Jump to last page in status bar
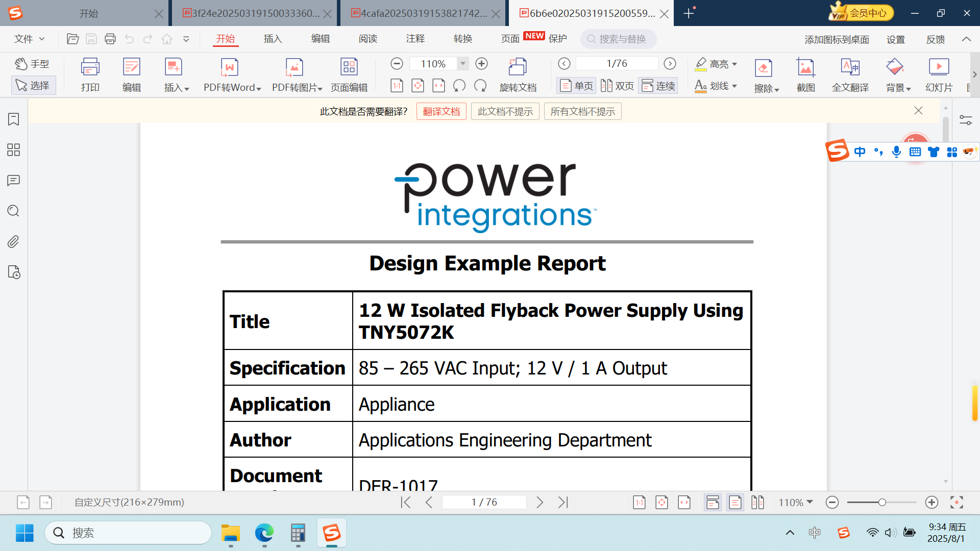Viewport: 980px width, 551px height. tap(563, 503)
